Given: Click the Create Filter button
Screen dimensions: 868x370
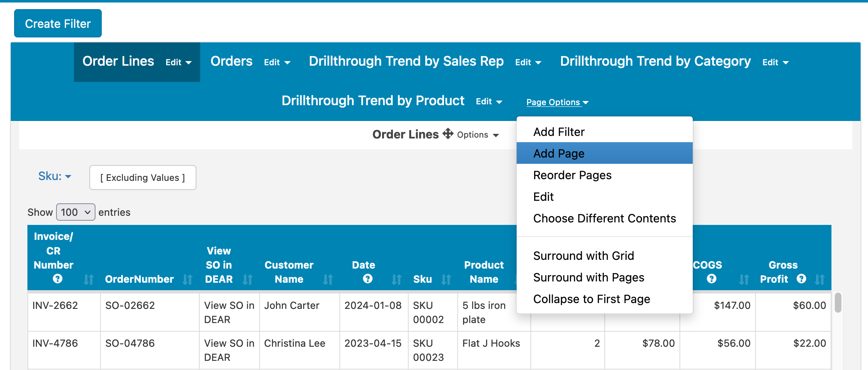Looking at the screenshot, I should click(58, 23).
